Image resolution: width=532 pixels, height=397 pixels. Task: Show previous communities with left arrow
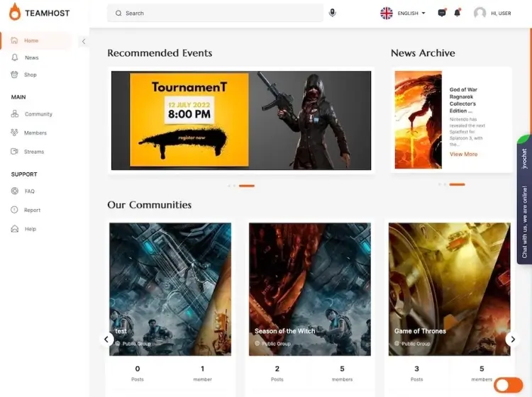pyautogui.click(x=106, y=339)
